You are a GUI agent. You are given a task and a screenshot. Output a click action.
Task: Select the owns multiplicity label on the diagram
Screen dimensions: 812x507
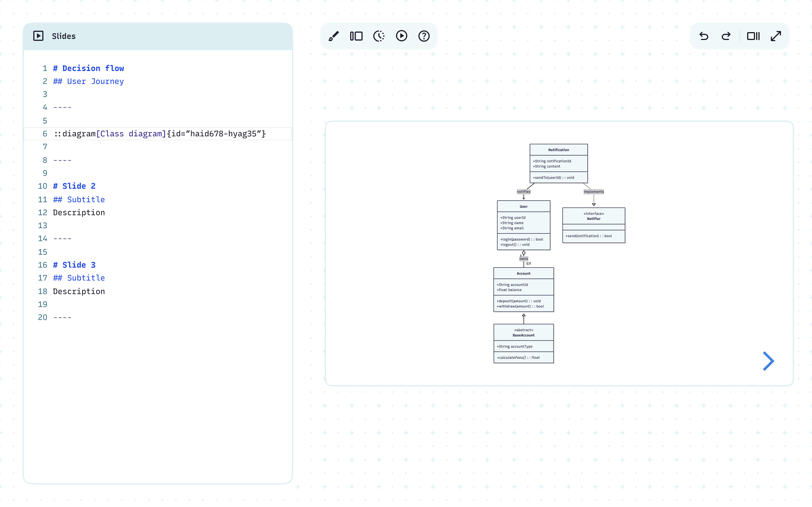524,259
